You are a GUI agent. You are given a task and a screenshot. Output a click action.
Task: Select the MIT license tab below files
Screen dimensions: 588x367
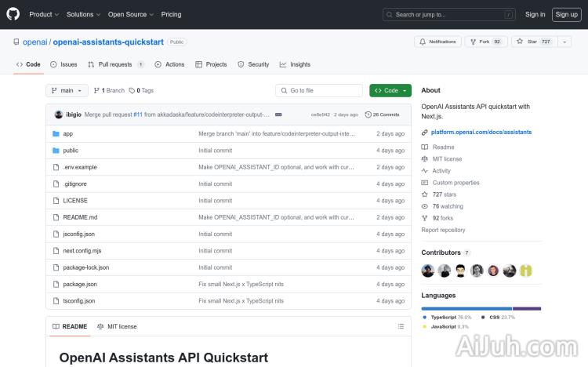(x=117, y=326)
